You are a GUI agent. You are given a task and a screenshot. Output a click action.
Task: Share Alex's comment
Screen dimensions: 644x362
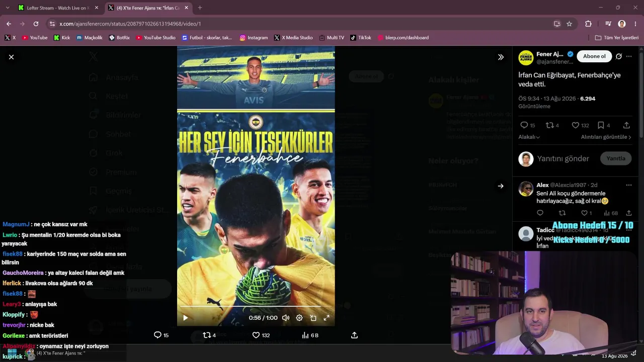[629, 213]
